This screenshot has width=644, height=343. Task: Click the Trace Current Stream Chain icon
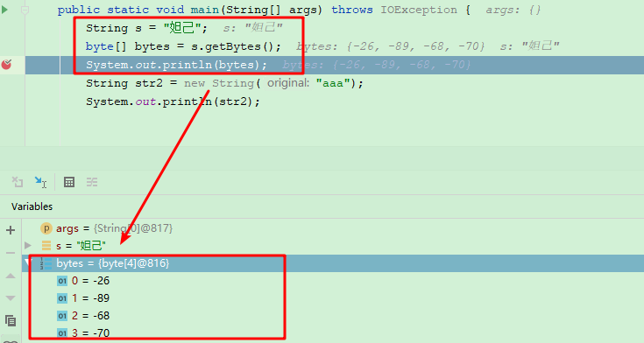pyautogui.click(x=92, y=182)
